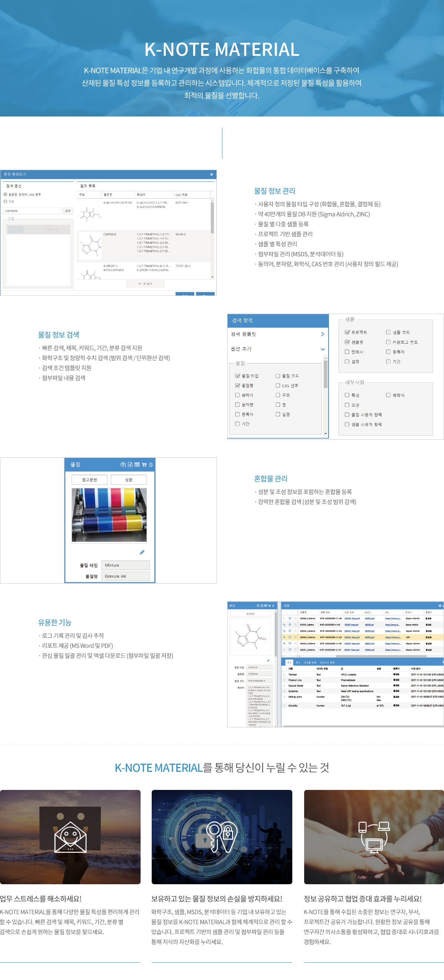Screen dimensions: 444x980
Task: Click the circle P icon on S0005_Caffeine row
Action: pos(290,625)
